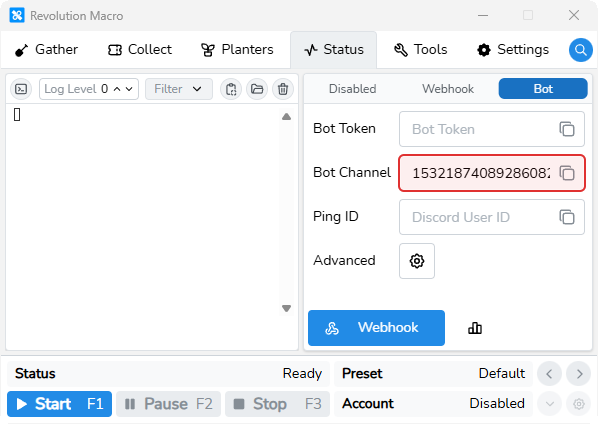Screen dimensions: 598x424
Task: Click the Pause F2 button
Action: click(169, 404)
